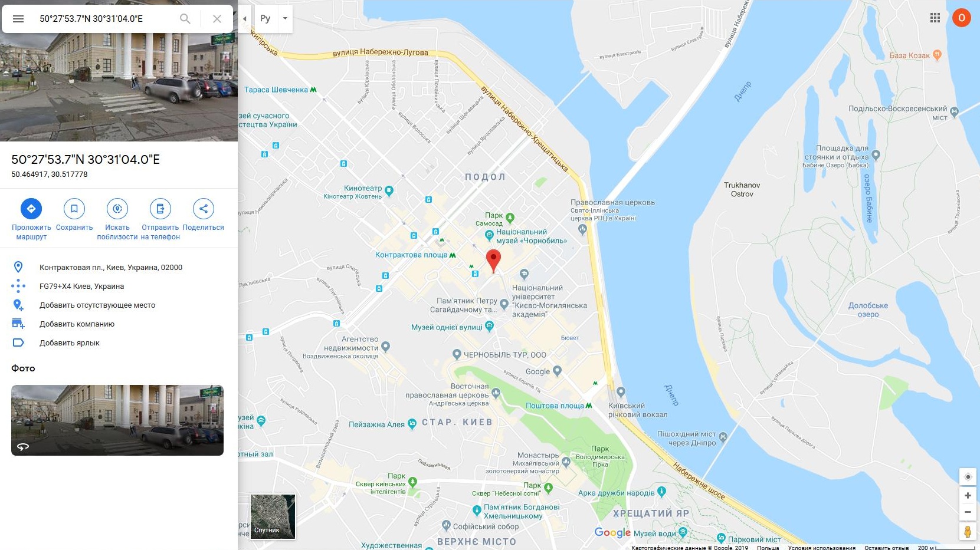
Task: Open the Ру language dropdown arrow
Action: click(x=285, y=18)
